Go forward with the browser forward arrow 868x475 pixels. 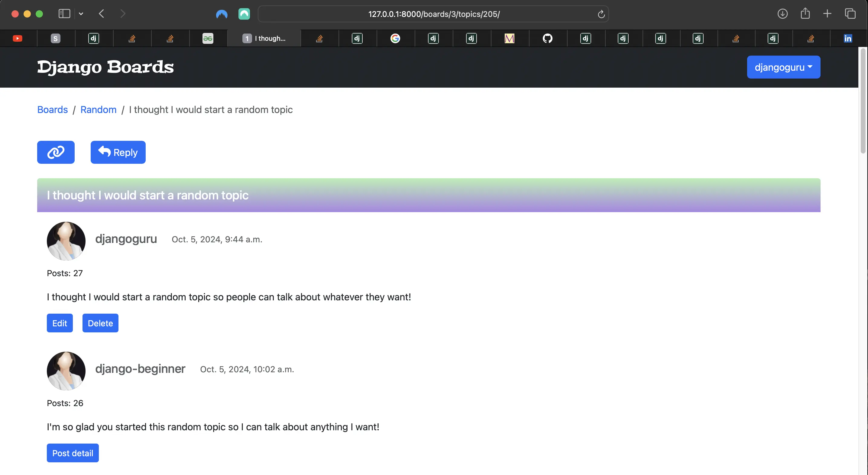[123, 14]
